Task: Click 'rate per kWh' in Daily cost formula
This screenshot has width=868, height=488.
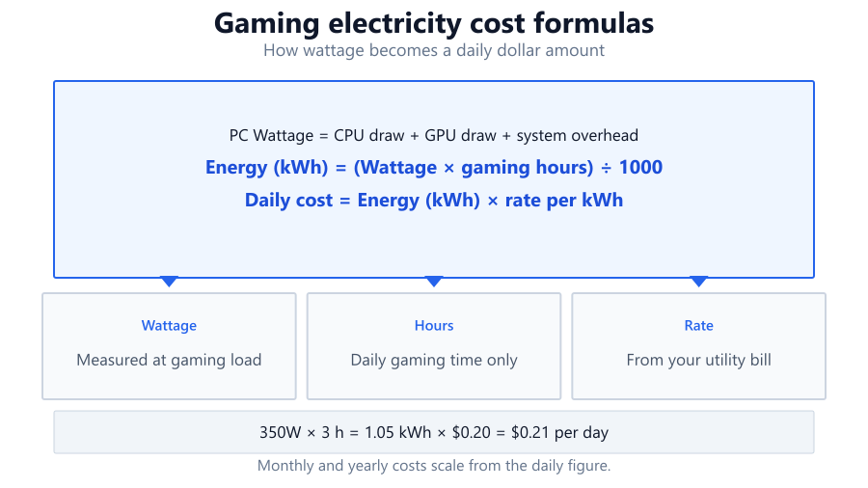Action: pyautogui.click(x=564, y=201)
